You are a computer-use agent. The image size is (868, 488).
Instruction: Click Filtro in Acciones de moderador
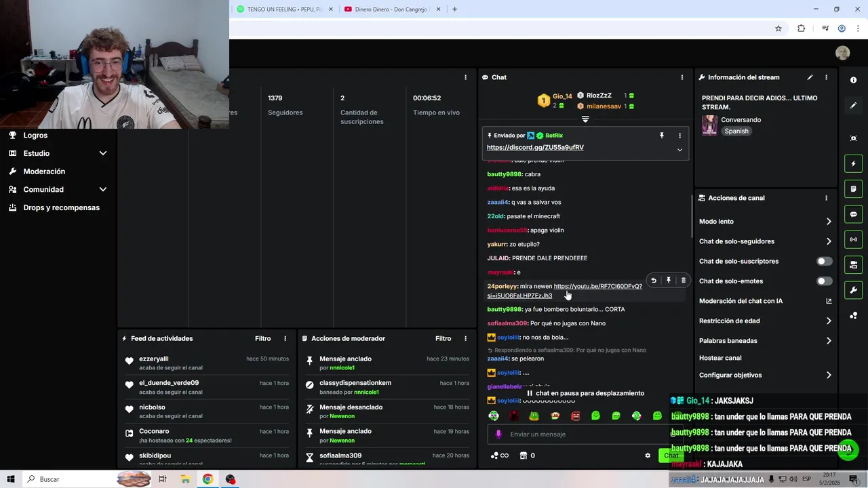coord(443,338)
